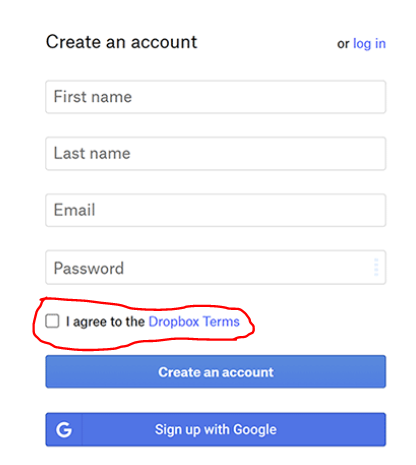Click the password strength dots indicator
This screenshot has height=465, width=416.
[x=376, y=267]
